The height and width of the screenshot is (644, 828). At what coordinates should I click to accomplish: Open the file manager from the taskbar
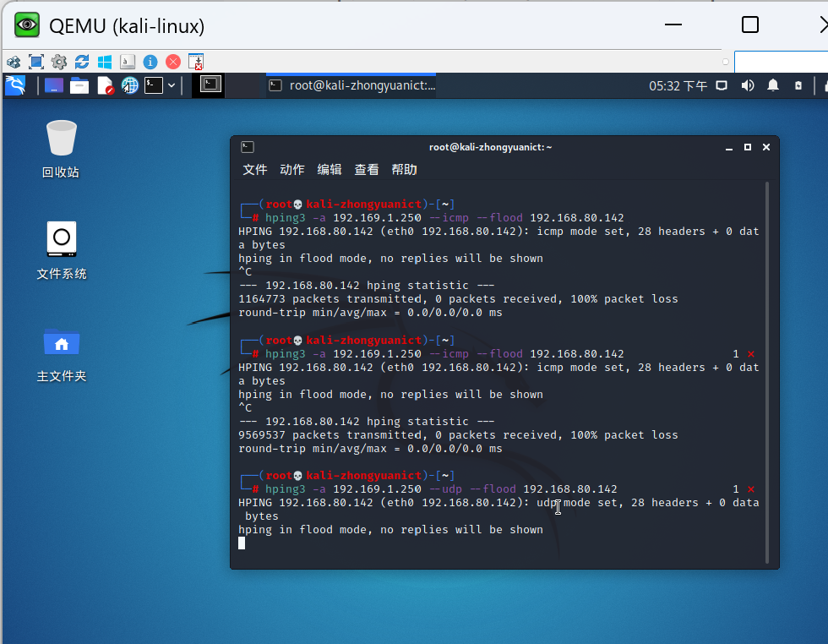pyautogui.click(x=79, y=85)
